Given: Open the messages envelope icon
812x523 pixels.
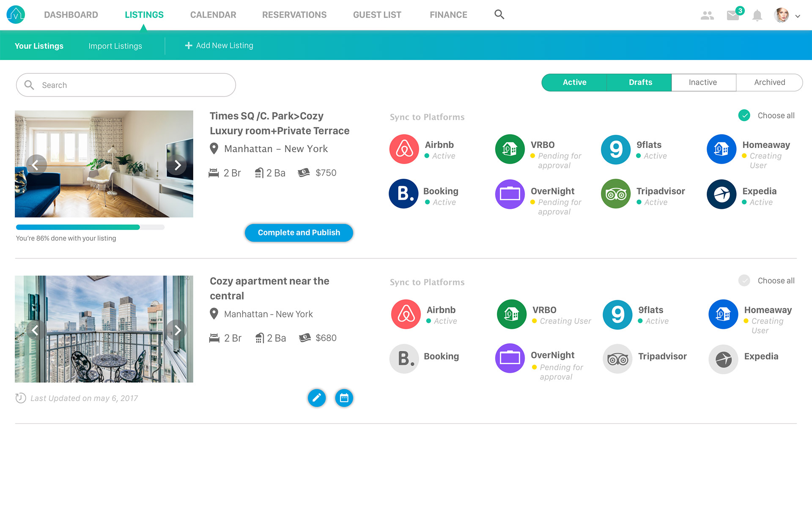Looking at the screenshot, I should point(733,16).
